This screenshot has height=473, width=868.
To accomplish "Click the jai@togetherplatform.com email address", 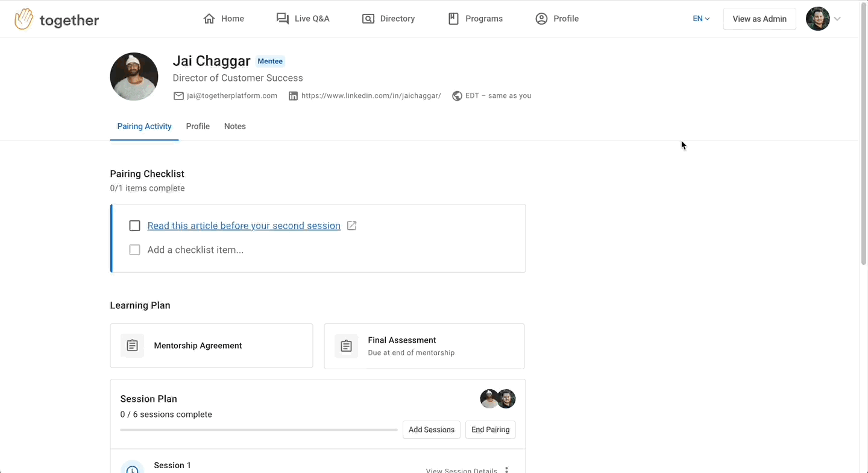I will point(232,96).
